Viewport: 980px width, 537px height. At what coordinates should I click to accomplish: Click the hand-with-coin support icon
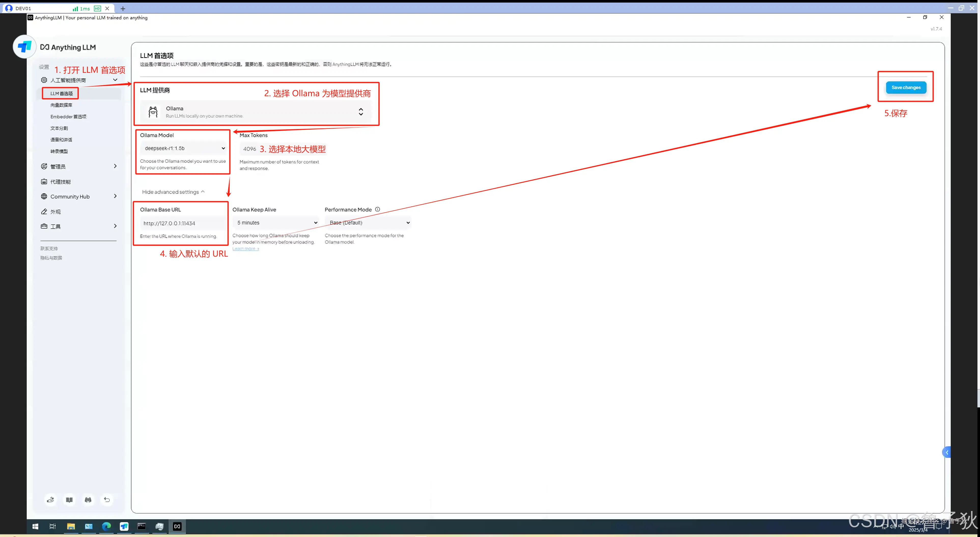(50, 500)
